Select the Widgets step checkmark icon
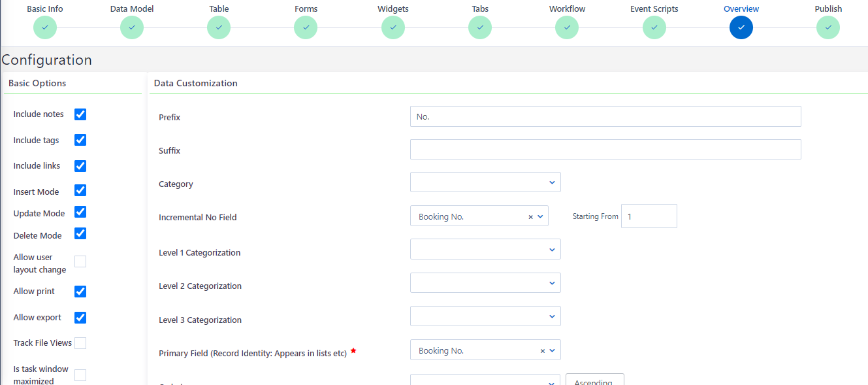This screenshot has height=385, width=868. (x=393, y=27)
